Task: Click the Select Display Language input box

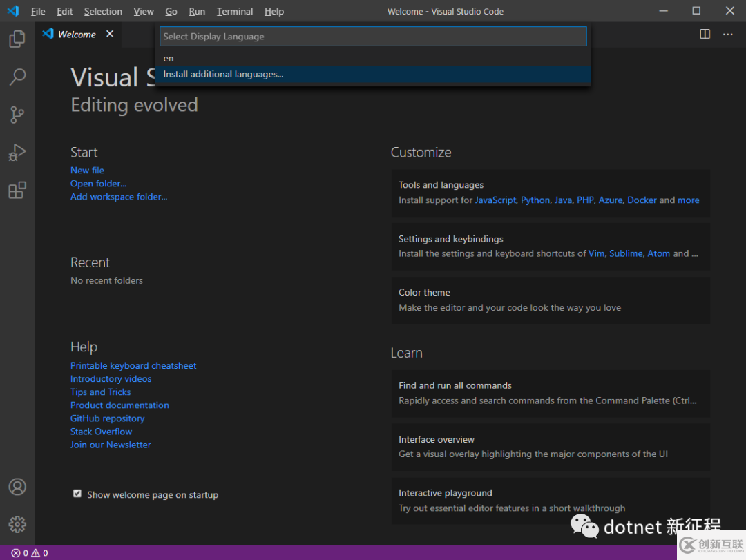Action: 373,37
